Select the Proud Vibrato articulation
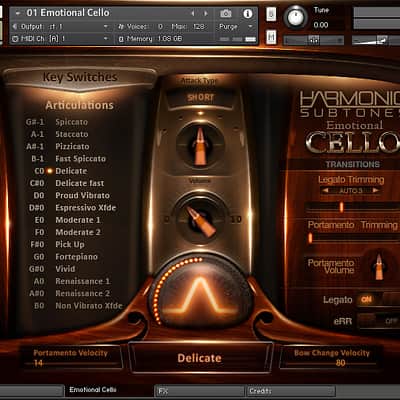The width and height of the screenshot is (400, 400). coord(82,195)
